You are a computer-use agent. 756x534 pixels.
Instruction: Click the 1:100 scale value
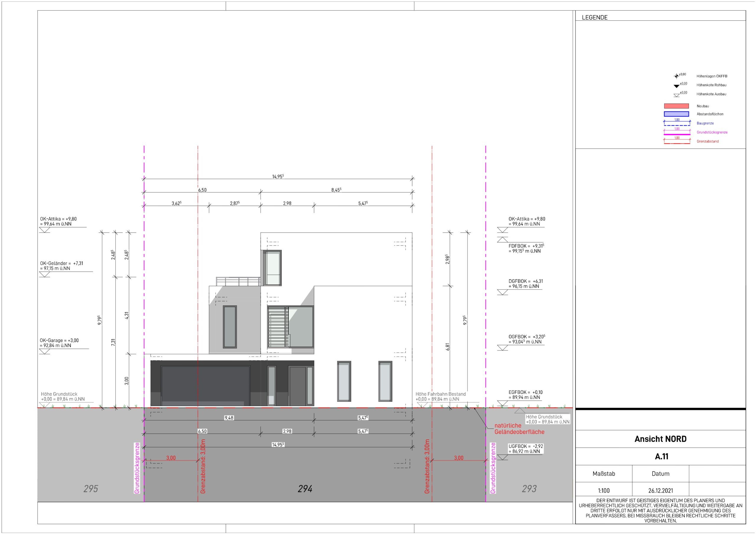point(604,491)
